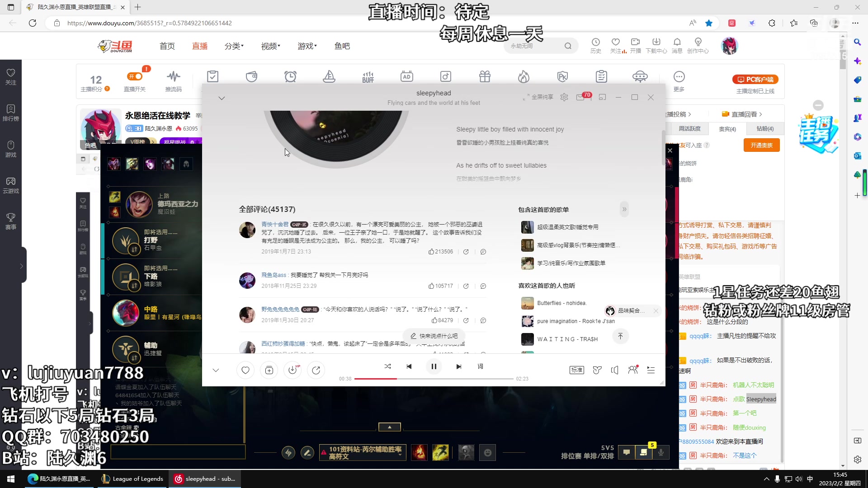Click PC客户端 button

(x=755, y=80)
